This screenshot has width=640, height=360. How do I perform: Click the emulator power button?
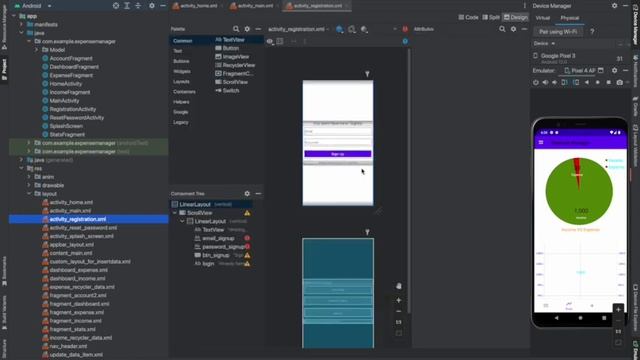536,82
